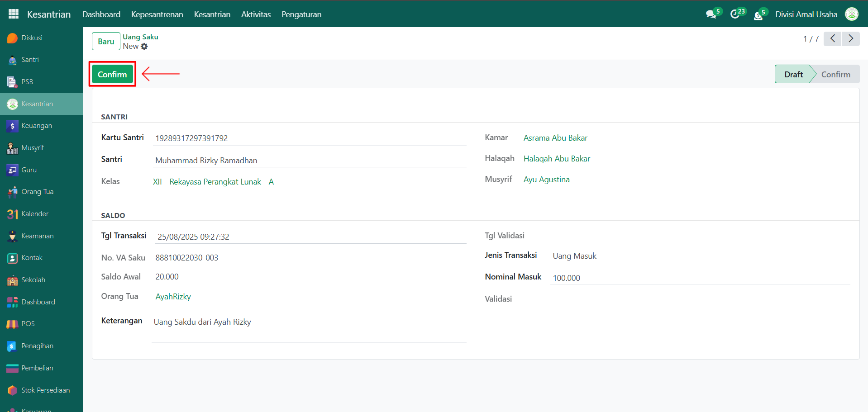Click the Nominal Masuk input field
The width and height of the screenshot is (868, 412).
point(700,278)
